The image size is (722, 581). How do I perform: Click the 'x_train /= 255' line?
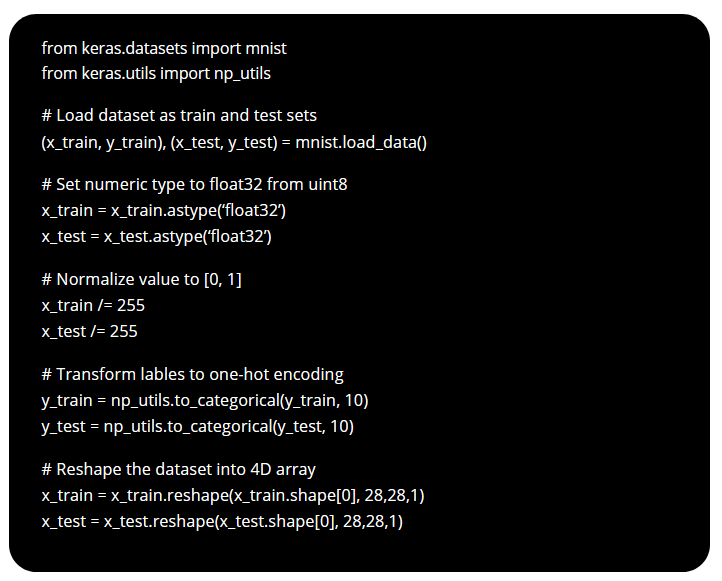tap(93, 305)
